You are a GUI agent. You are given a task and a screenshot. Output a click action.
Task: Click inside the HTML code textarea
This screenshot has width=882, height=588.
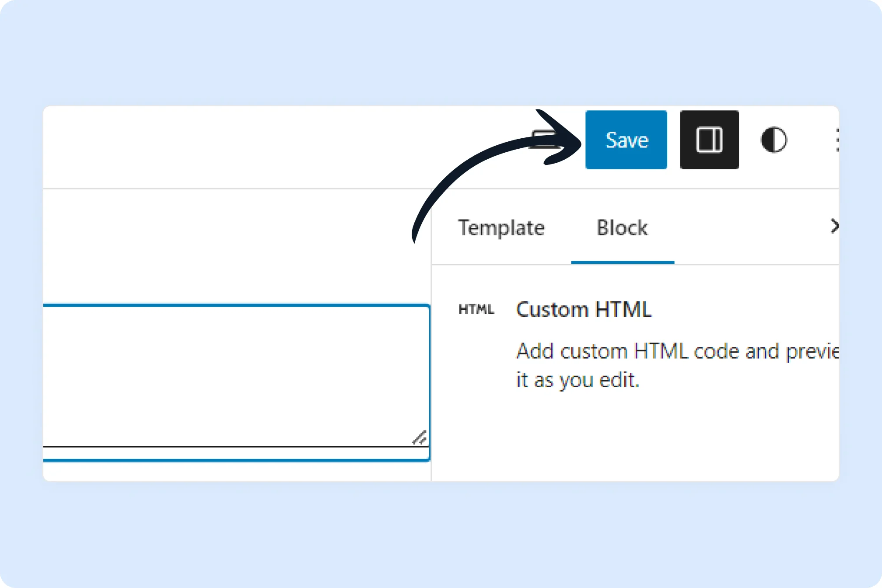tap(236, 376)
